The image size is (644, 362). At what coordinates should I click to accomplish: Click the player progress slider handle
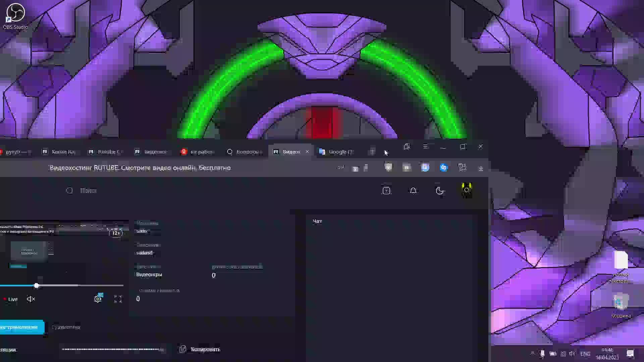[36, 286]
